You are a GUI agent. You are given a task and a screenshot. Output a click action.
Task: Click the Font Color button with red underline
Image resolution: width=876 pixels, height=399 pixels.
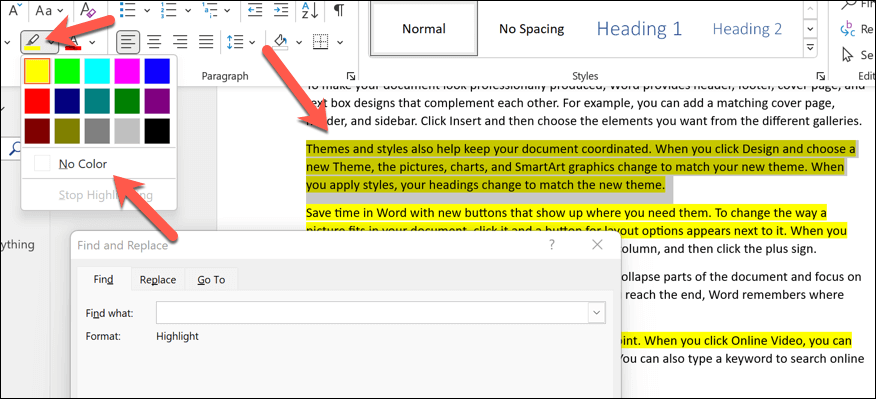point(73,42)
